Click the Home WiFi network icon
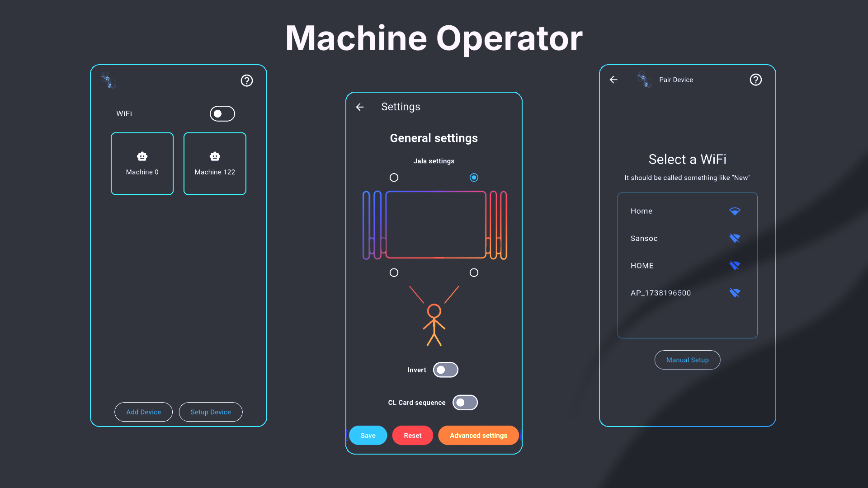 [x=735, y=211]
